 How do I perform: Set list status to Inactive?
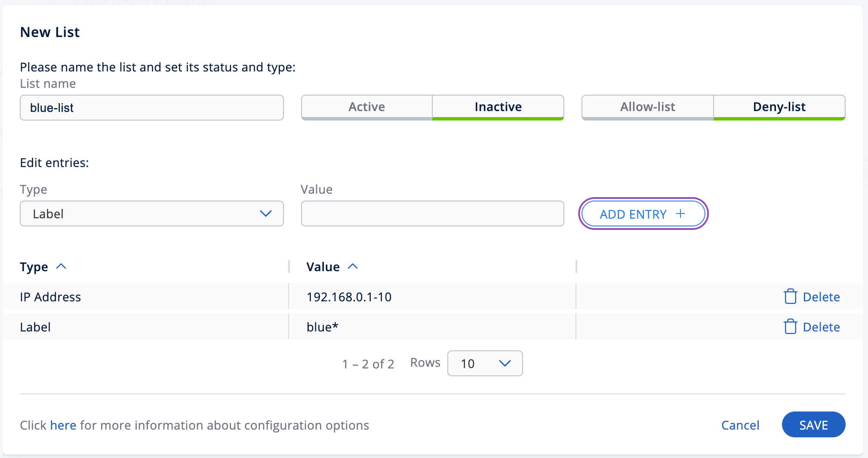(498, 107)
